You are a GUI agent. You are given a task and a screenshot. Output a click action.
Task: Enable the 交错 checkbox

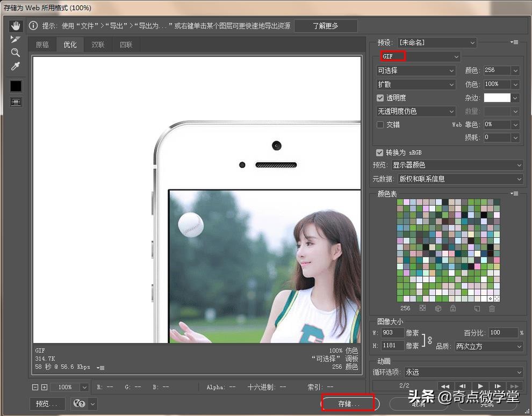coord(380,125)
